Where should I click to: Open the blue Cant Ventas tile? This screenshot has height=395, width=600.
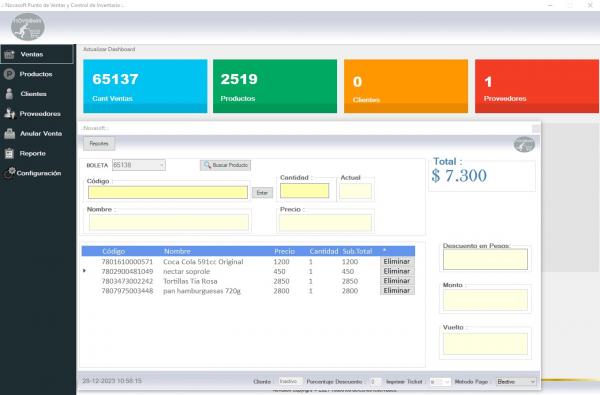click(x=145, y=86)
